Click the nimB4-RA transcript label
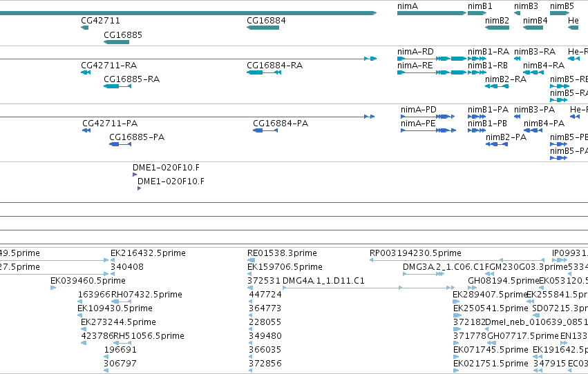This screenshot has width=588, height=374. point(544,66)
